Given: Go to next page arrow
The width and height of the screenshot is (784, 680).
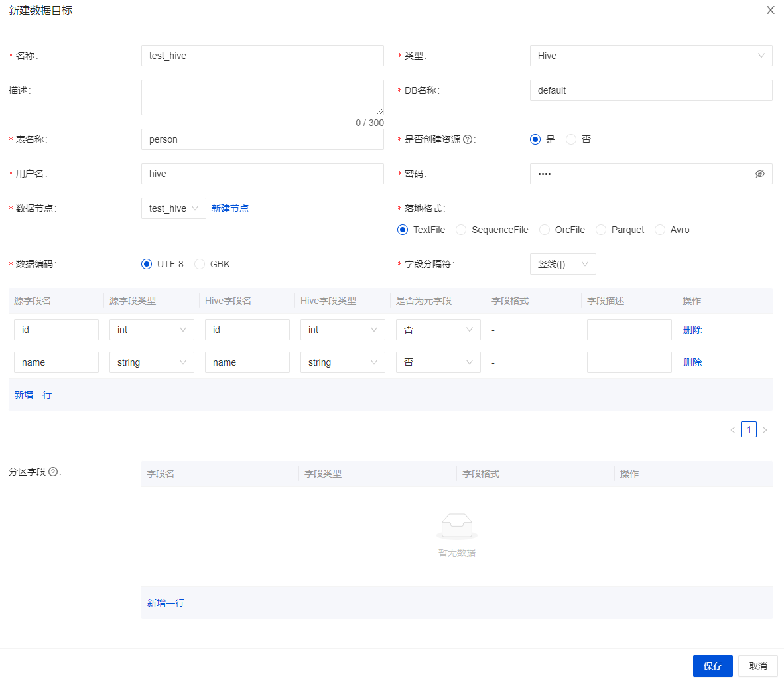Looking at the screenshot, I should [765, 430].
